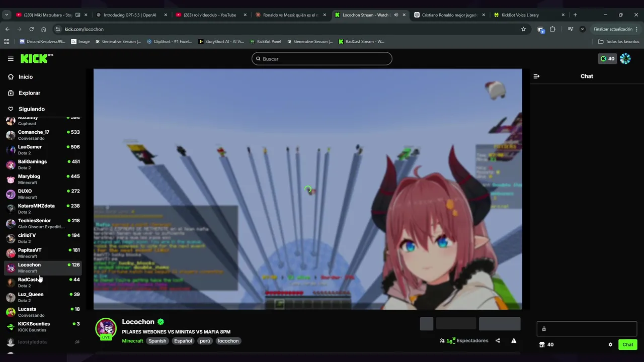This screenshot has height=362, width=644.
Task: Go to Inicio in sidebar
Action: [25, 77]
